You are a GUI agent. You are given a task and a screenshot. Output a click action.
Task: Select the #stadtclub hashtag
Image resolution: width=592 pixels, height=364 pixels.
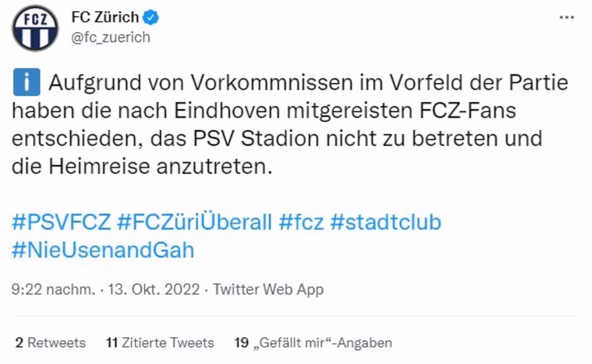[x=385, y=222]
